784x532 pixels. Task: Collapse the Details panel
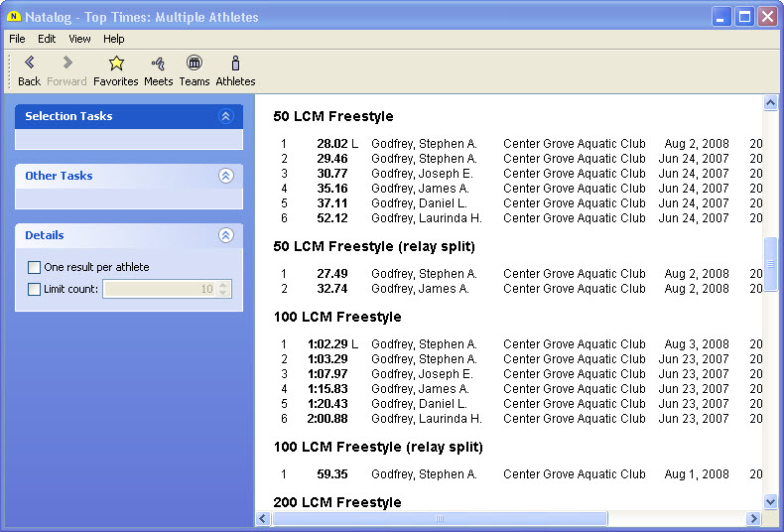(x=225, y=235)
